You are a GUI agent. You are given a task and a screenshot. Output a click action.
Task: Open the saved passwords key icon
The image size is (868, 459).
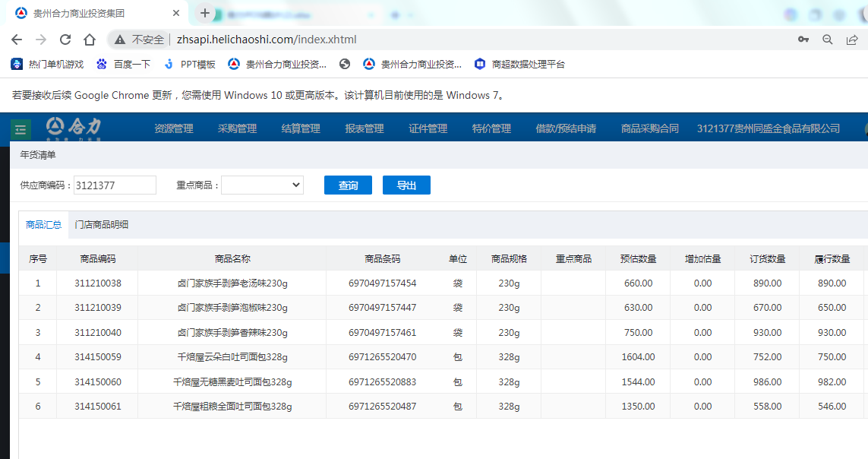click(803, 40)
